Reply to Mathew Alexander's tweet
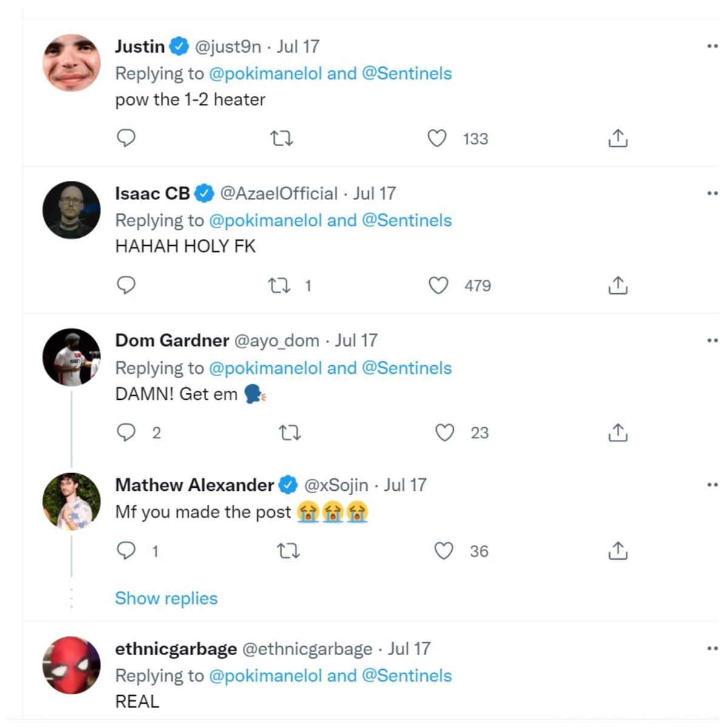The height and width of the screenshot is (728, 728). click(126, 551)
